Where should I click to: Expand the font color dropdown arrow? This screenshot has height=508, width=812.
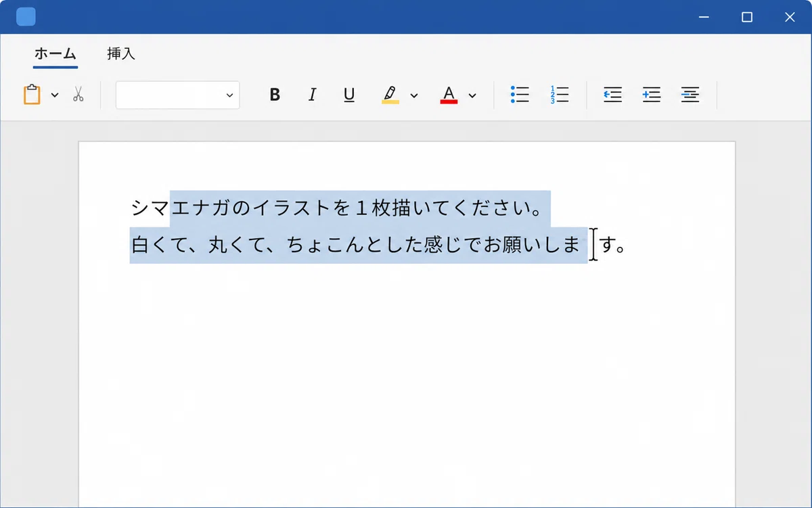point(472,95)
